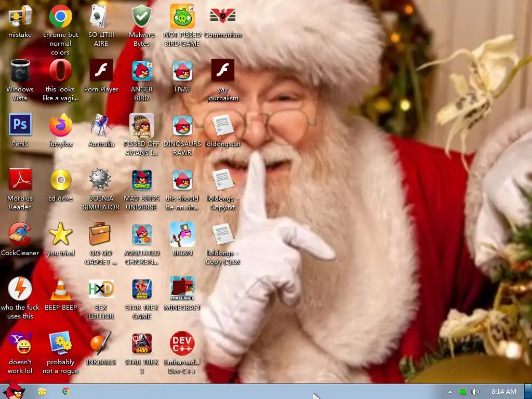This screenshot has width=532, height=399.
Task: Open 'PISSED OFF AVIANS' Seasons icon
Action: [x=142, y=125]
